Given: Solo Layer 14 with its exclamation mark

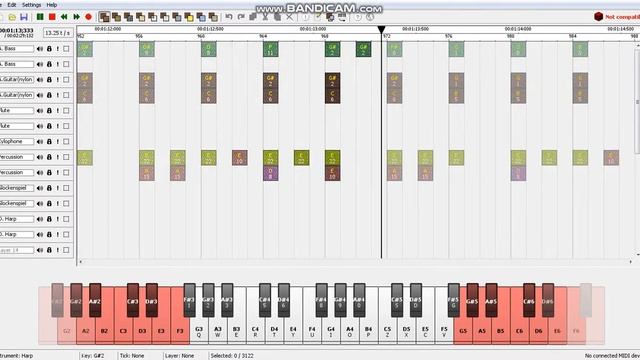Looking at the screenshot, I should (x=58, y=250).
